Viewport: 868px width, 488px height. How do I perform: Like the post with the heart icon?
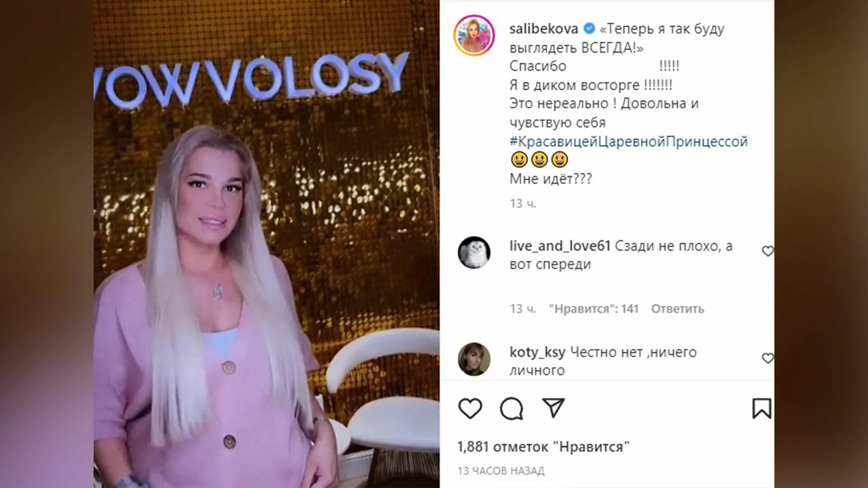(470, 408)
